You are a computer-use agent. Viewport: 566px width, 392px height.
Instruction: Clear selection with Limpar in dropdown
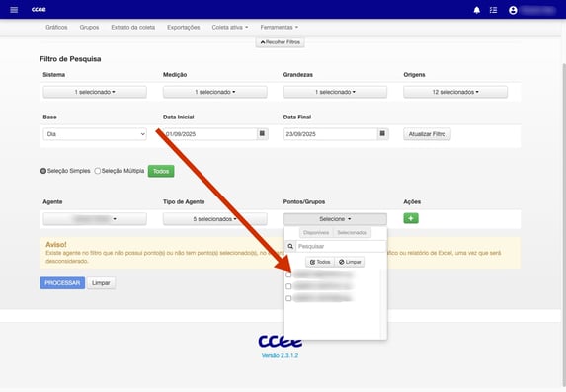(350, 262)
